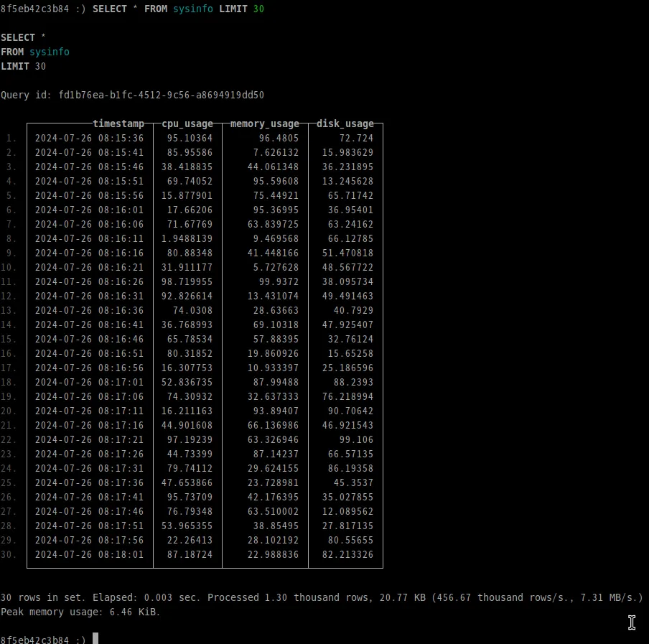Click cpu value 74.0308
Image resolution: width=649 pixels, height=644 pixels.
click(x=192, y=310)
